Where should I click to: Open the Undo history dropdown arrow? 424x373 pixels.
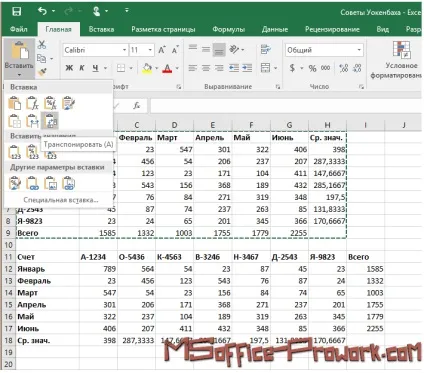tap(54, 11)
